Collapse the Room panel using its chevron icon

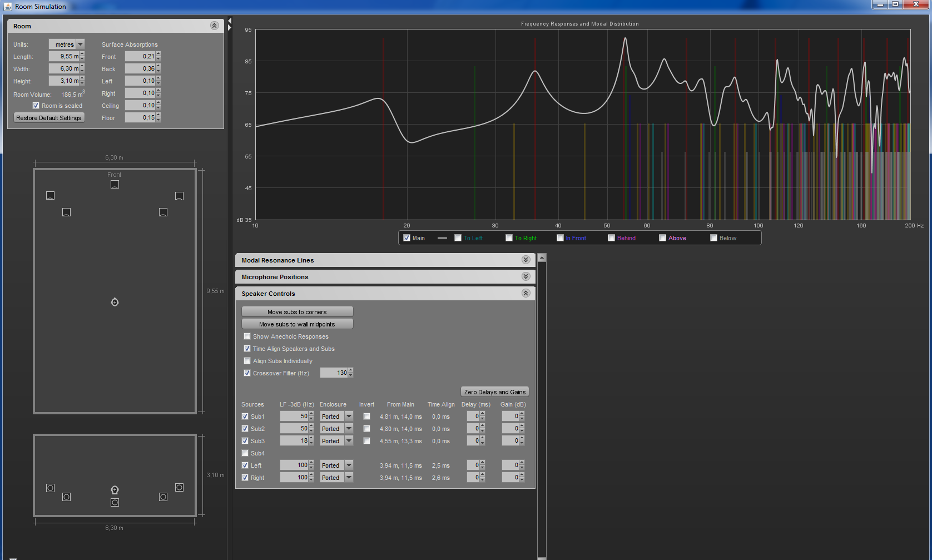(x=214, y=26)
